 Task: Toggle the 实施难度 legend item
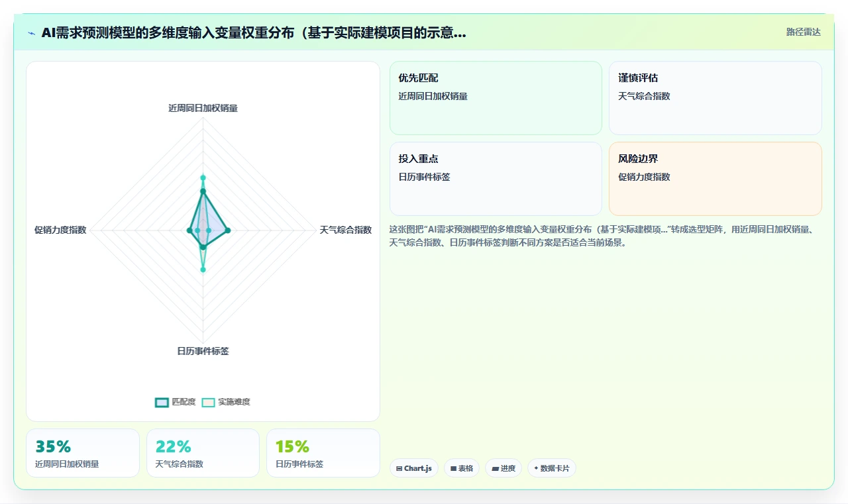(226, 402)
